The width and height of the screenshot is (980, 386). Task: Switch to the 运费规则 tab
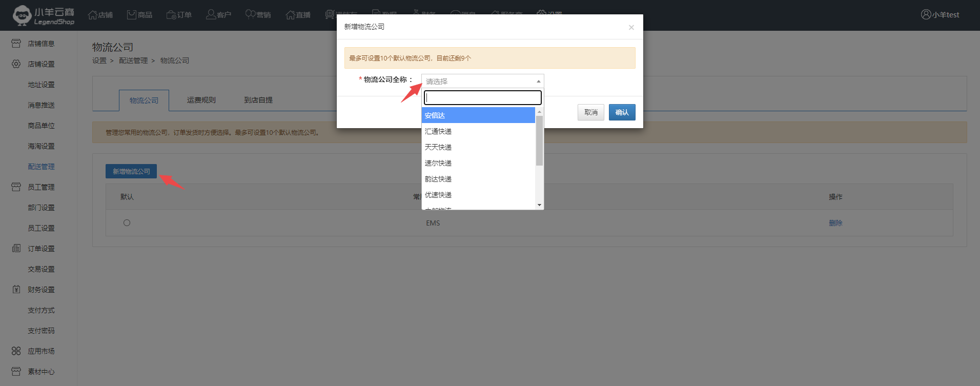click(x=201, y=100)
